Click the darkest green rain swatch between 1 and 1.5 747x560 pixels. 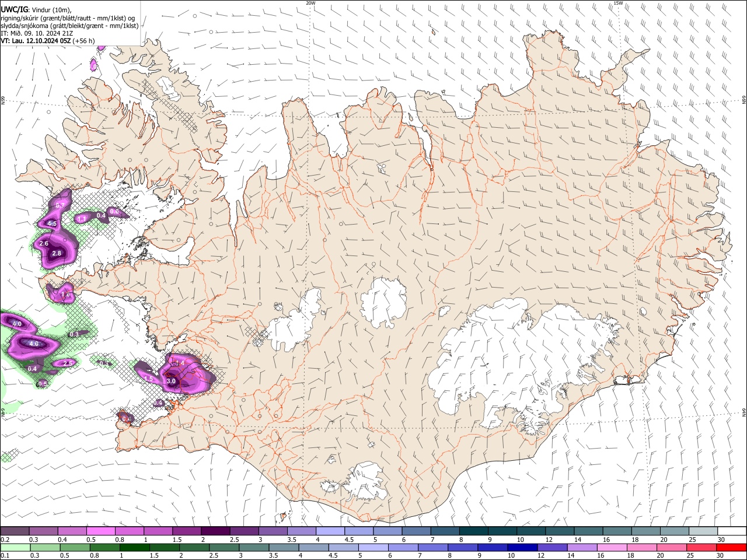point(134,548)
